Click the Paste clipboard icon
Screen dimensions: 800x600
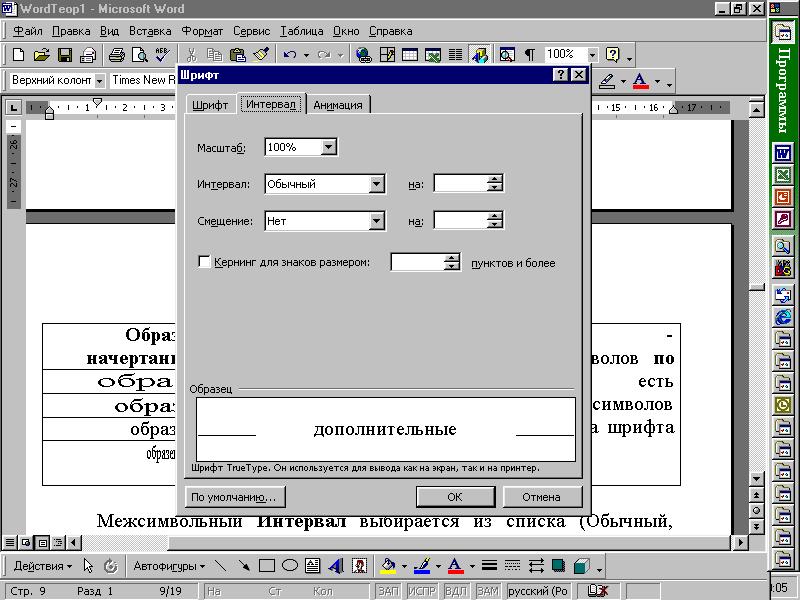click(238, 55)
